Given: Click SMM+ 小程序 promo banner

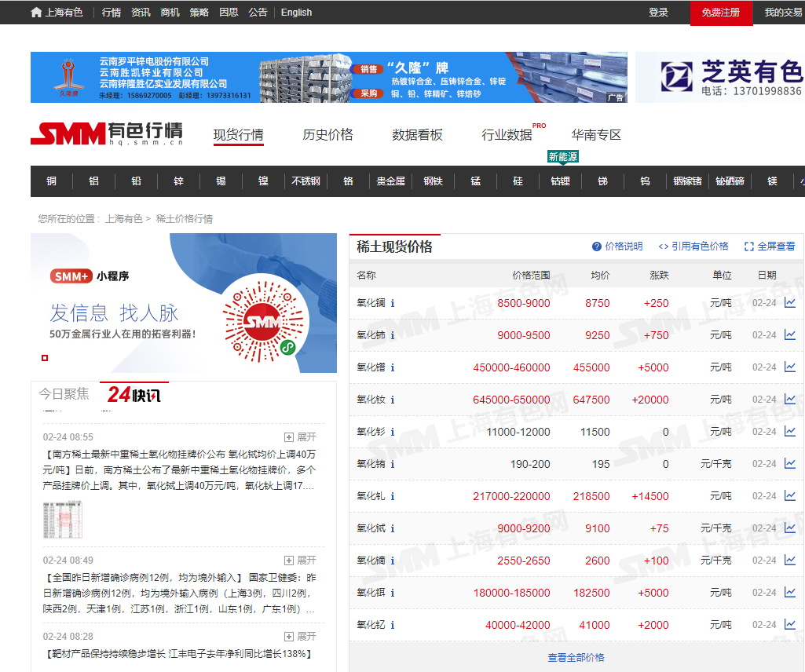Looking at the screenshot, I should click(184, 303).
